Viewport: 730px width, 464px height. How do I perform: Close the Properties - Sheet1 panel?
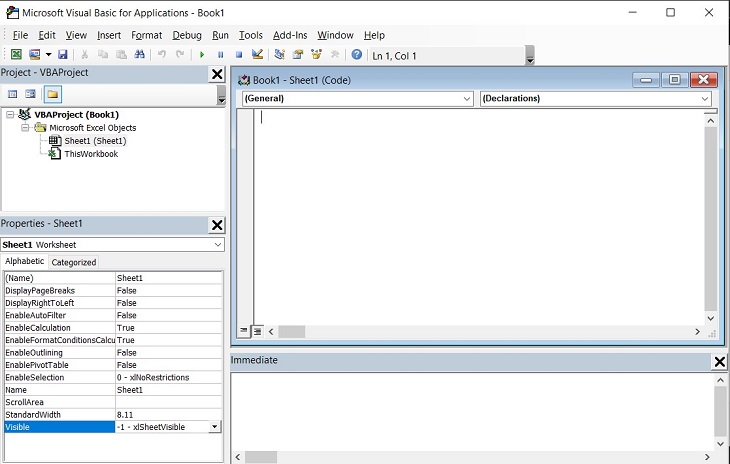217,225
